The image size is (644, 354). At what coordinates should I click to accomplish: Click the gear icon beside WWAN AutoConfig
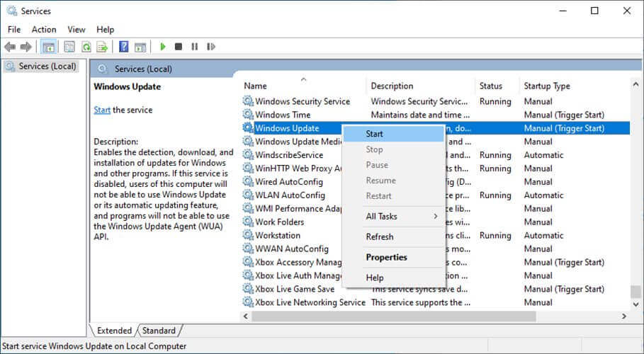pyautogui.click(x=248, y=249)
